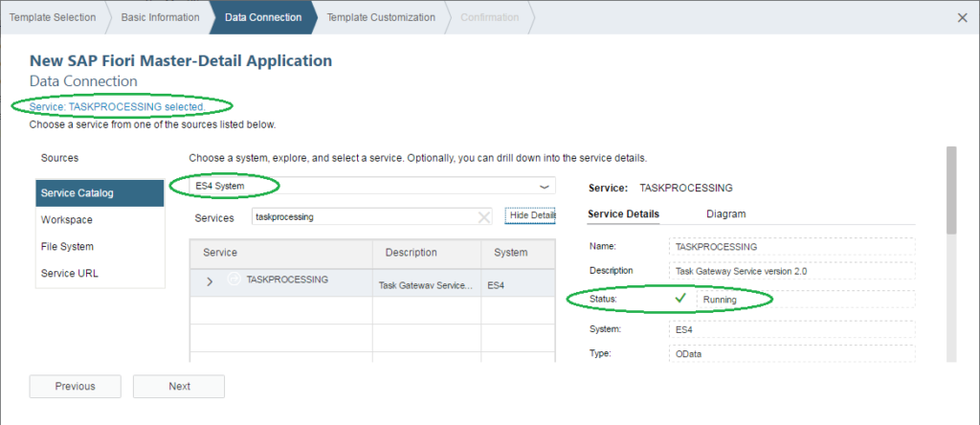This screenshot has height=425, width=980.
Task: Click the Previous button
Action: click(x=75, y=387)
